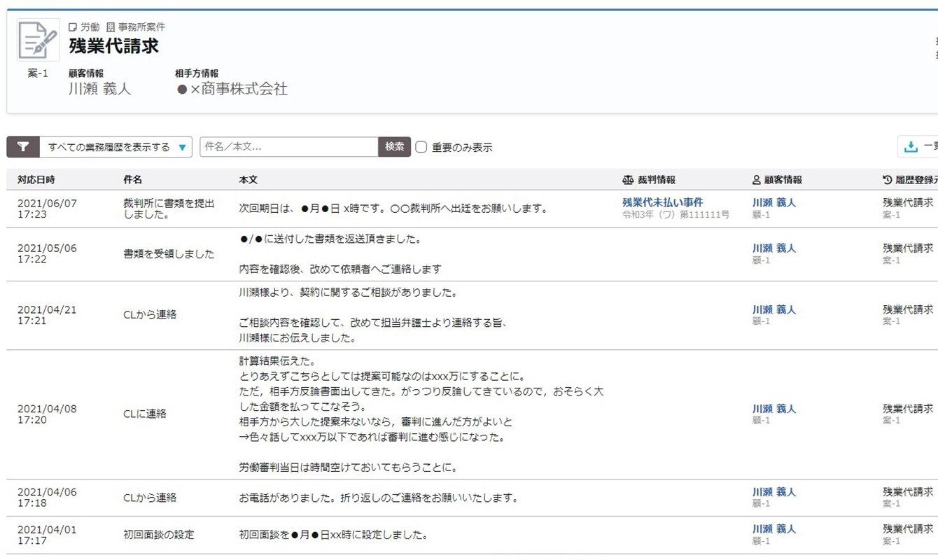The width and height of the screenshot is (938, 560).
Task: Click the 本文 column header
Action: 248,180
